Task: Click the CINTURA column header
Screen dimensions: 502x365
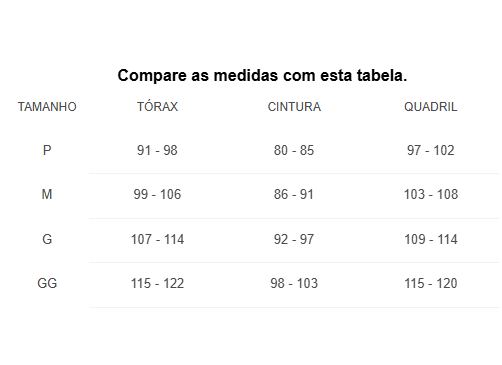Action: click(x=294, y=107)
